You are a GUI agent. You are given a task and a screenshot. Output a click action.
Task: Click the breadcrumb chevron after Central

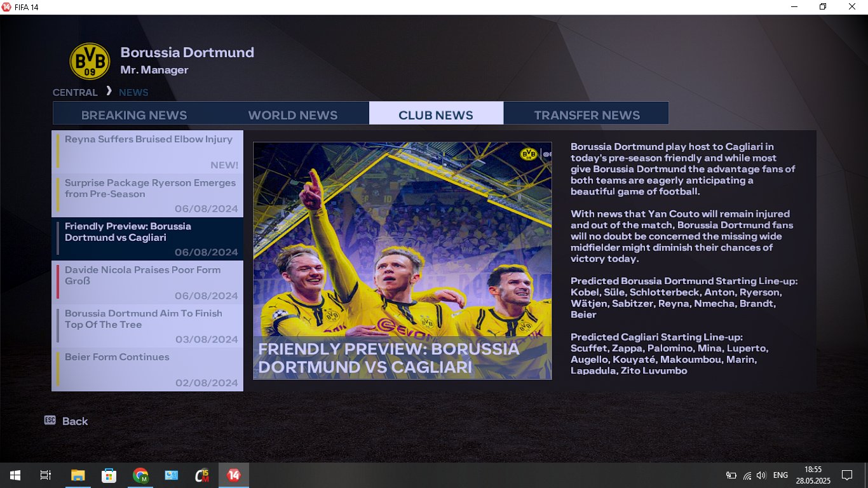point(109,91)
